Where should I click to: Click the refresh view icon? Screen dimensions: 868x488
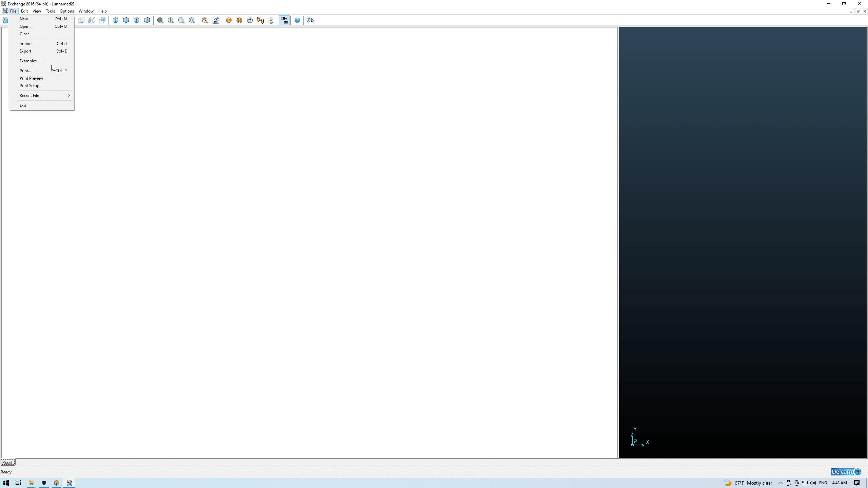[216, 20]
